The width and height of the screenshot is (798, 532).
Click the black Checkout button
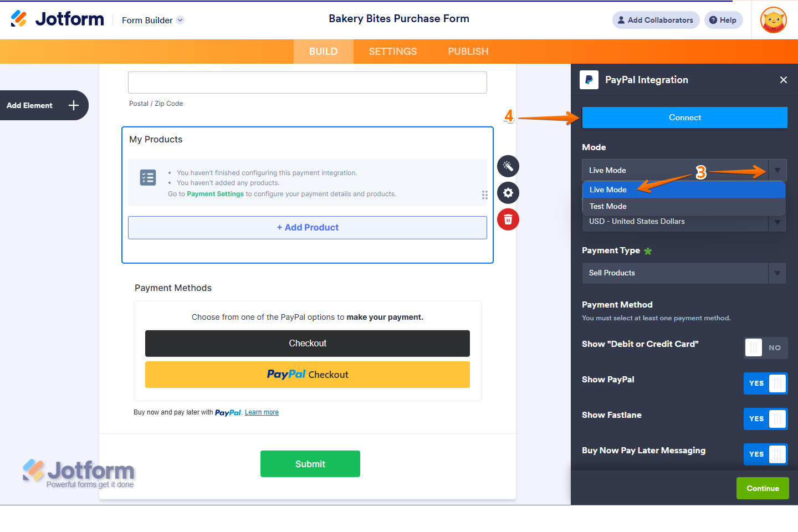[308, 344]
